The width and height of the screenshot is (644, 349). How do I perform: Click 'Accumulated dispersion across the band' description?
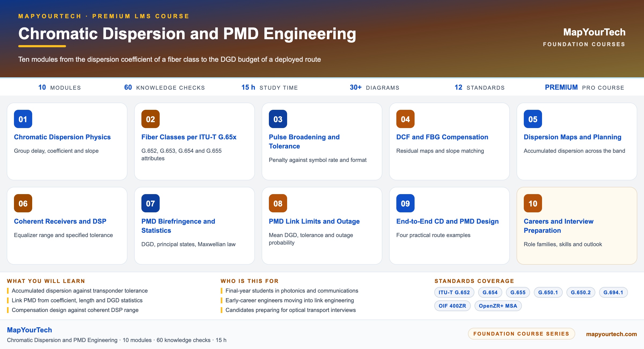click(x=575, y=151)
